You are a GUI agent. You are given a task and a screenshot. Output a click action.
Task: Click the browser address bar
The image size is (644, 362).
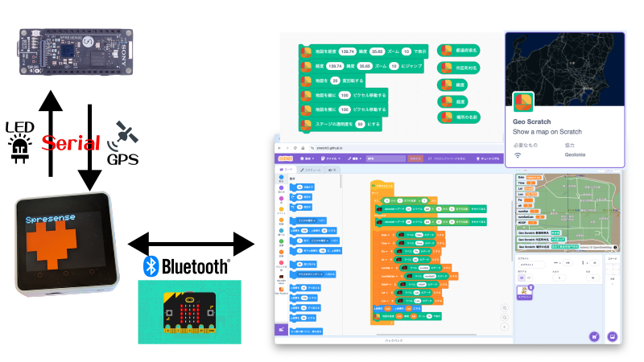point(405,148)
